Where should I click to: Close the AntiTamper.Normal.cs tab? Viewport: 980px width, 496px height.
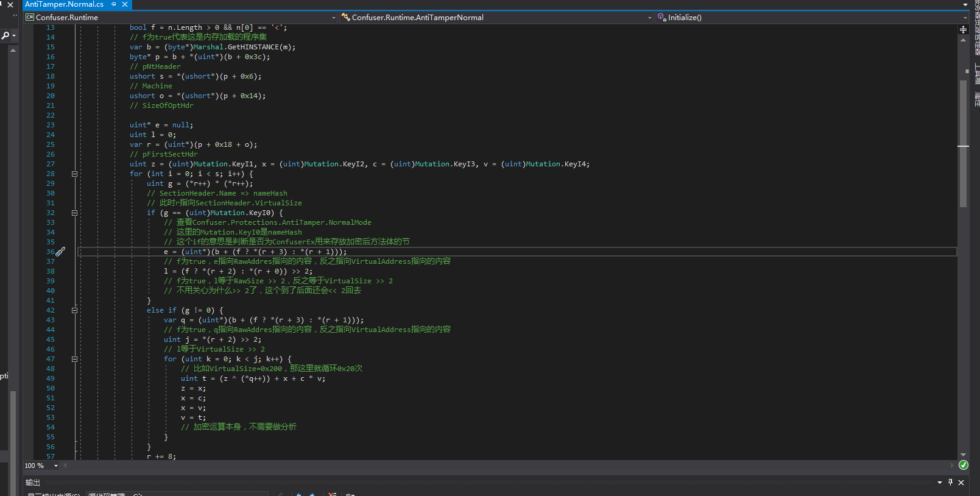point(125,4)
